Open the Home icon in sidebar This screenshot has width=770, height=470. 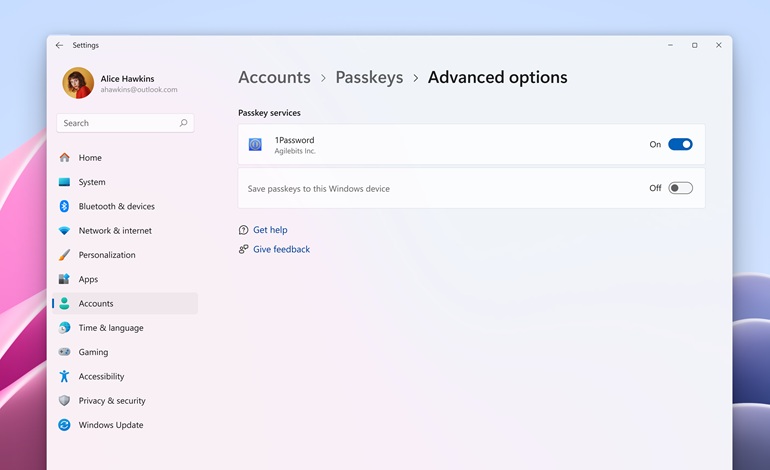pyautogui.click(x=64, y=158)
